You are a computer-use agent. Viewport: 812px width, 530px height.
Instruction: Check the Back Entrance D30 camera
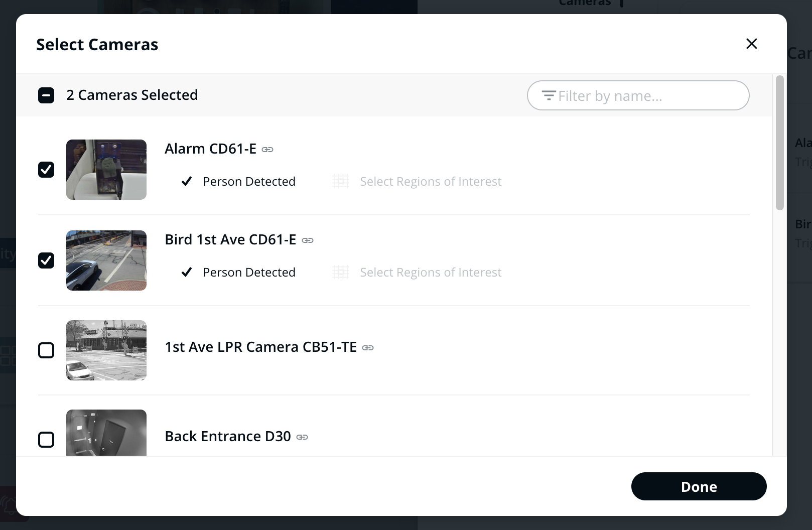pyautogui.click(x=46, y=440)
